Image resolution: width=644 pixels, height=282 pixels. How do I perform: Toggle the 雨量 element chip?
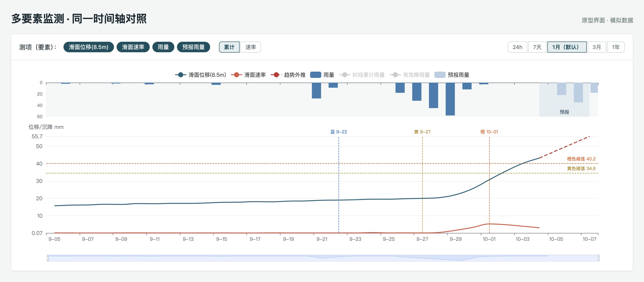click(163, 47)
